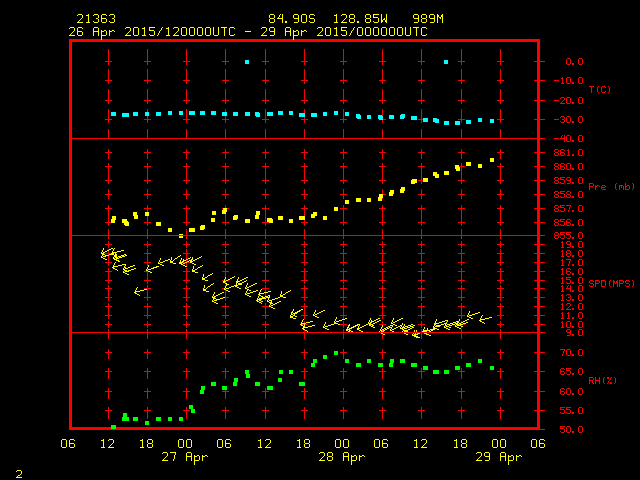This screenshot has height=480, width=640.
Task: Click the humidity axis value 65.0
Action: (571, 372)
